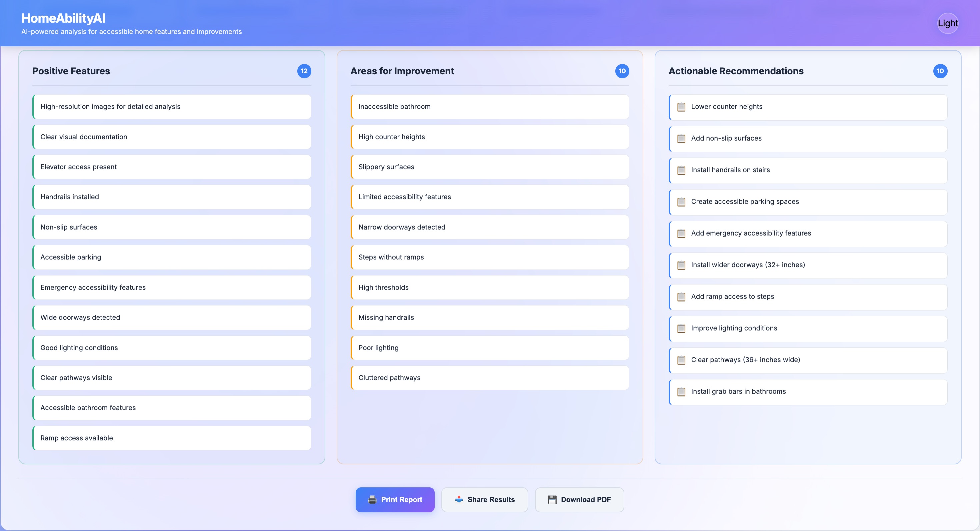Click clipboard icon for Improve lighting conditions
This screenshot has height=531, width=980.
[681, 328]
